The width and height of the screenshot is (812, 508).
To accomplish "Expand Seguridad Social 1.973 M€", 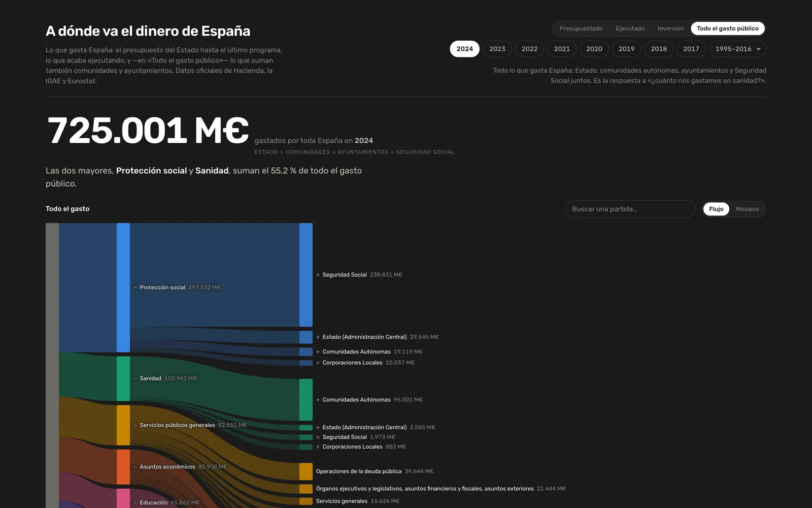I will click(x=356, y=437).
